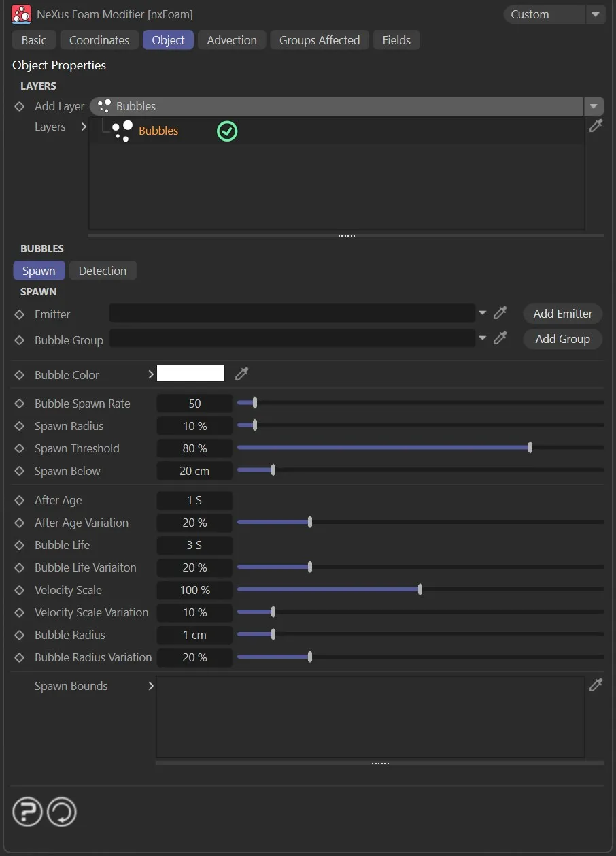Toggle the Bubbles layer green checkmark
The height and width of the screenshot is (856, 616).
pyautogui.click(x=227, y=131)
